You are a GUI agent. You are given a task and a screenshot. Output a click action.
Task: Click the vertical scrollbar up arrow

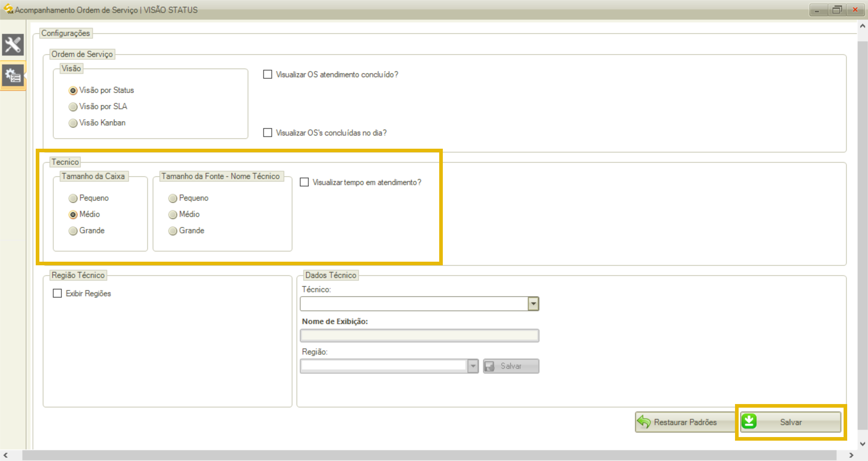click(x=863, y=26)
